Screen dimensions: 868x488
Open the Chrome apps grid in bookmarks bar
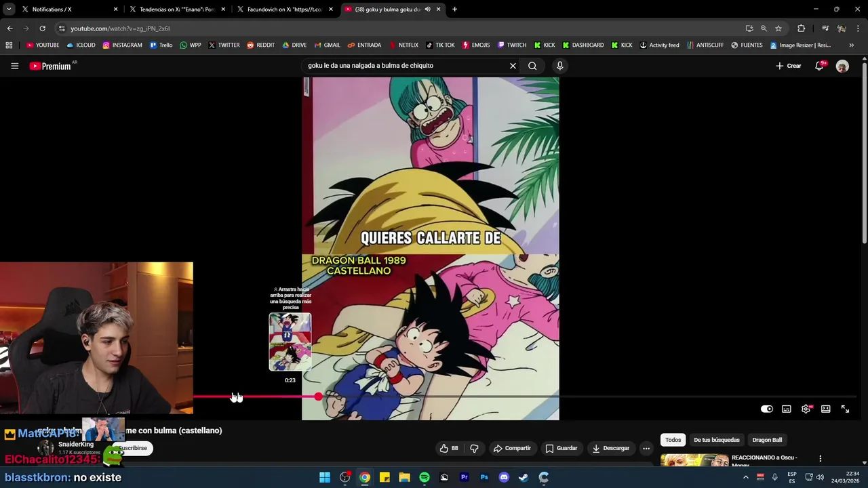pyautogui.click(x=9, y=45)
